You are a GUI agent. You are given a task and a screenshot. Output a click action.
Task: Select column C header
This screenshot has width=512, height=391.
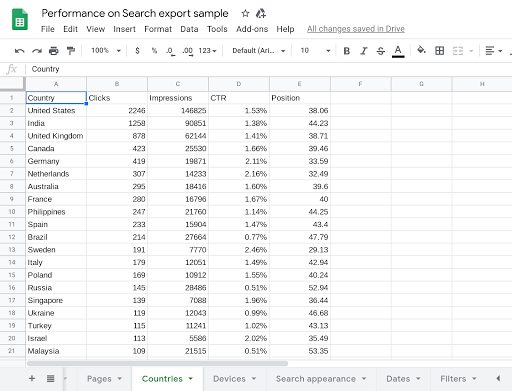pos(178,84)
